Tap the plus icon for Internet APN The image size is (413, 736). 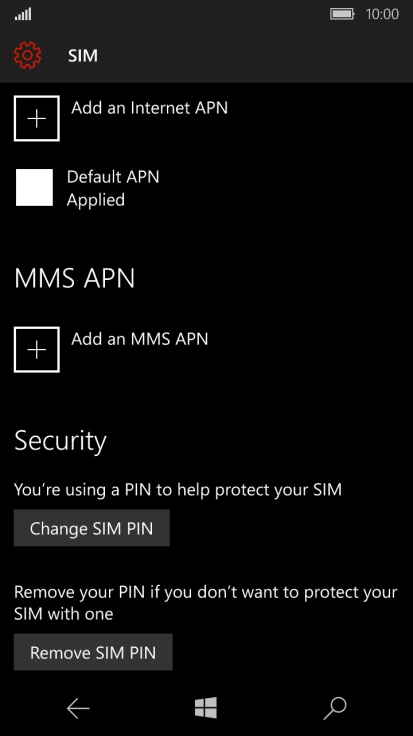coord(37,118)
